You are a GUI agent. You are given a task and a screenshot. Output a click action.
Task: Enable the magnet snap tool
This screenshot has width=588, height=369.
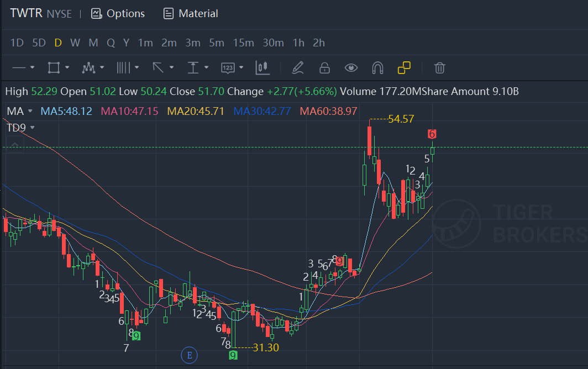click(377, 68)
